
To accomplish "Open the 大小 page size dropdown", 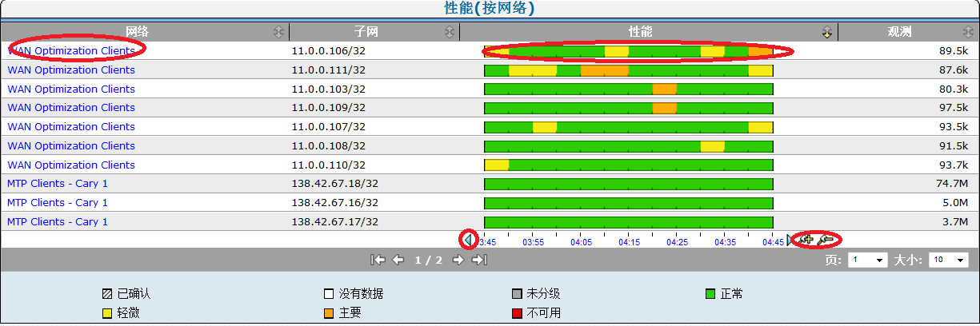I will click(948, 260).
